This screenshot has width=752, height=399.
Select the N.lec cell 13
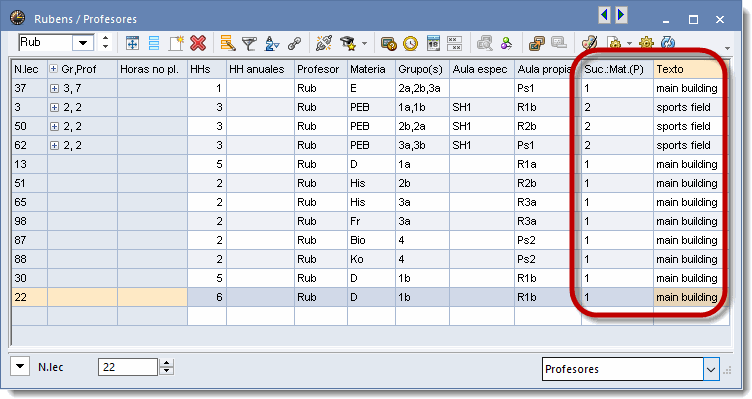29,164
